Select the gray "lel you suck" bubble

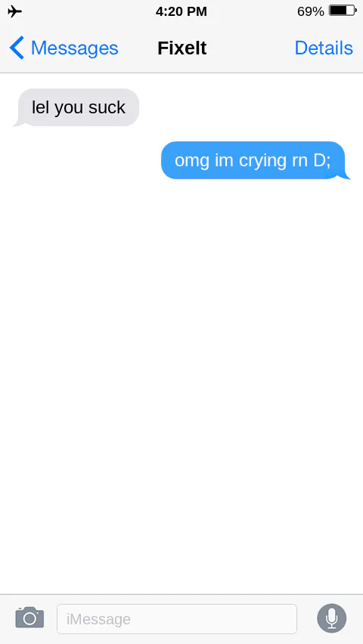pos(78,107)
